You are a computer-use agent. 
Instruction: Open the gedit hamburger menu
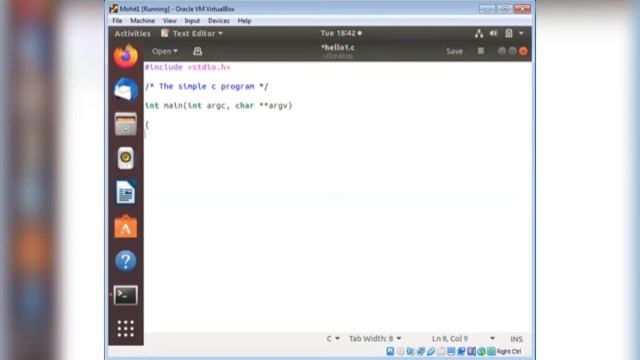click(x=481, y=51)
